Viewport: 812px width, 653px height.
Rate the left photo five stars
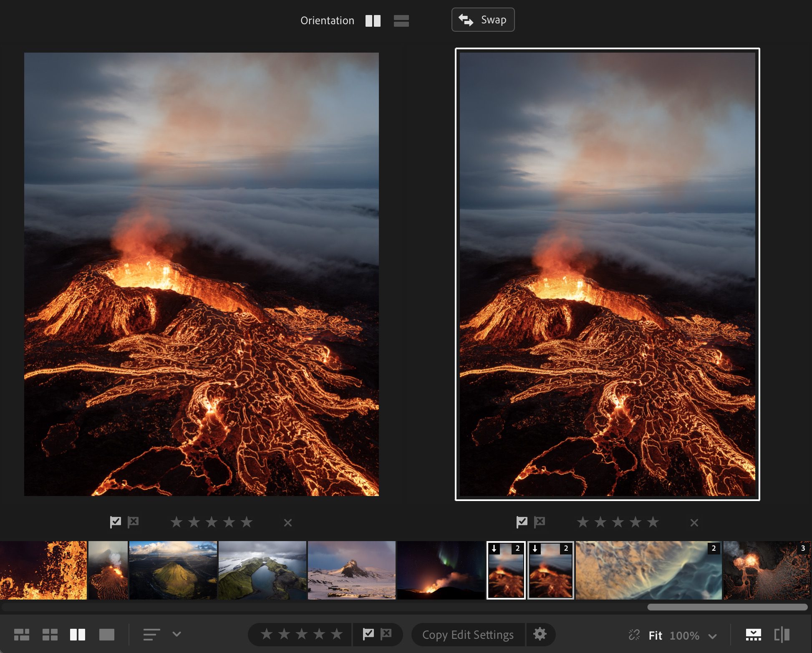(x=247, y=521)
